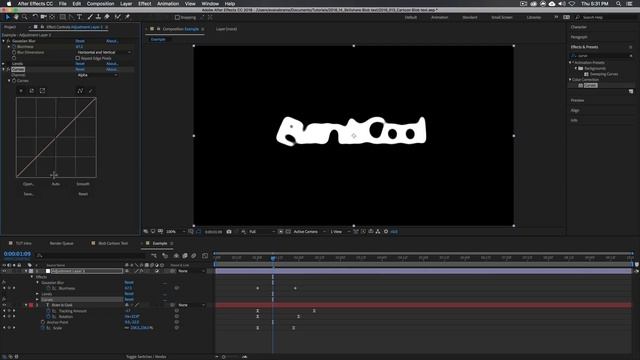
Task: Click the Spotlight search icon in menu bar
Action: (x=618, y=4)
